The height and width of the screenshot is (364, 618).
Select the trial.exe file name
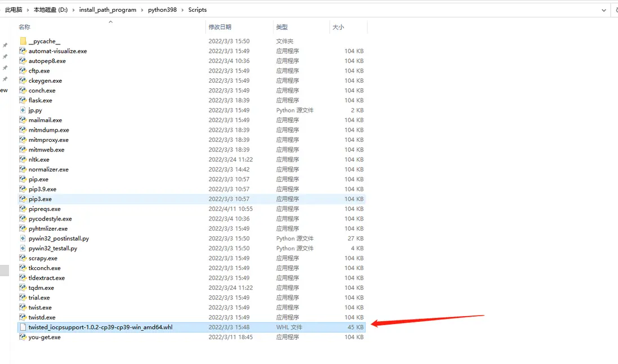point(39,298)
